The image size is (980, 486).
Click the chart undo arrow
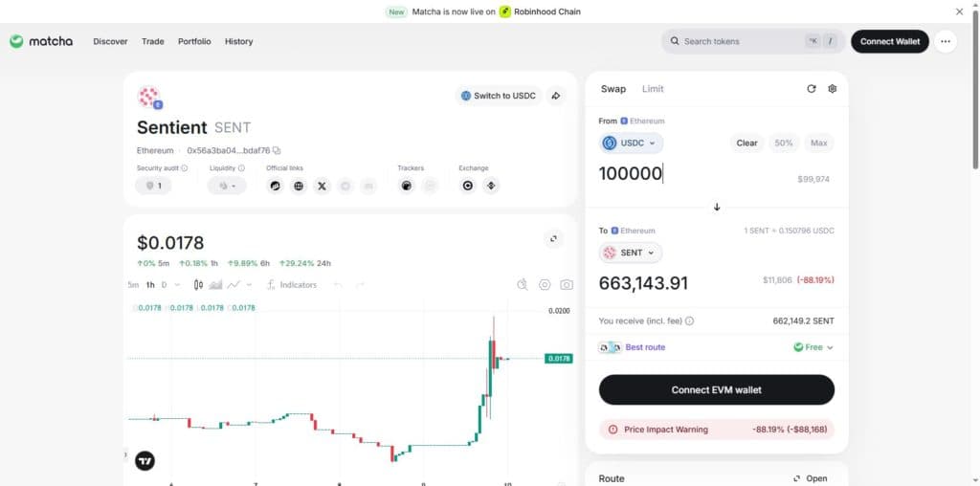(338, 285)
